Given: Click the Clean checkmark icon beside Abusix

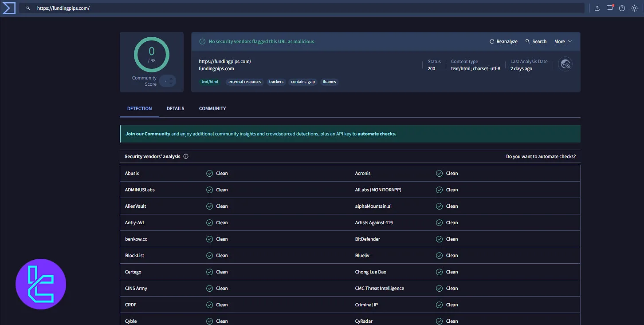Looking at the screenshot, I should coord(209,173).
